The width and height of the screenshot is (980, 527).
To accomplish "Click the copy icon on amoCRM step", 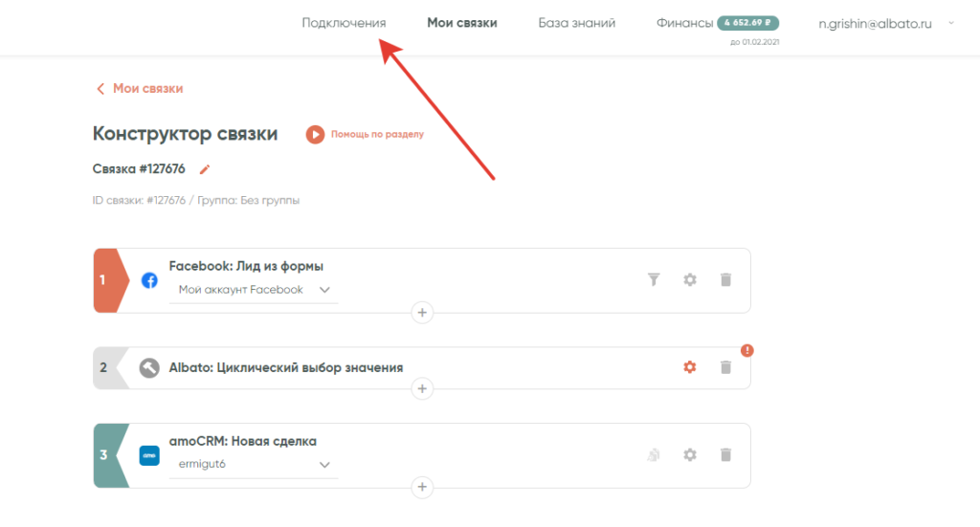I will [x=655, y=455].
